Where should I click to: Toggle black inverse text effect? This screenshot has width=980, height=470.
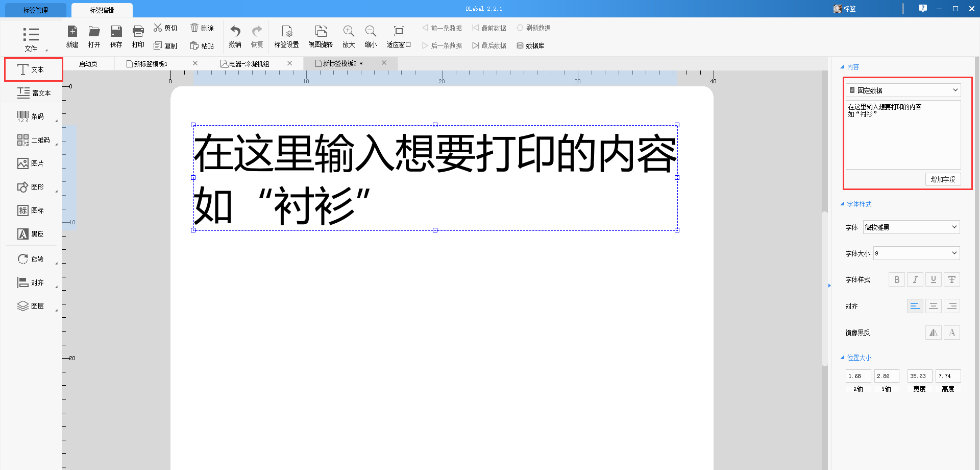pyautogui.click(x=952, y=333)
